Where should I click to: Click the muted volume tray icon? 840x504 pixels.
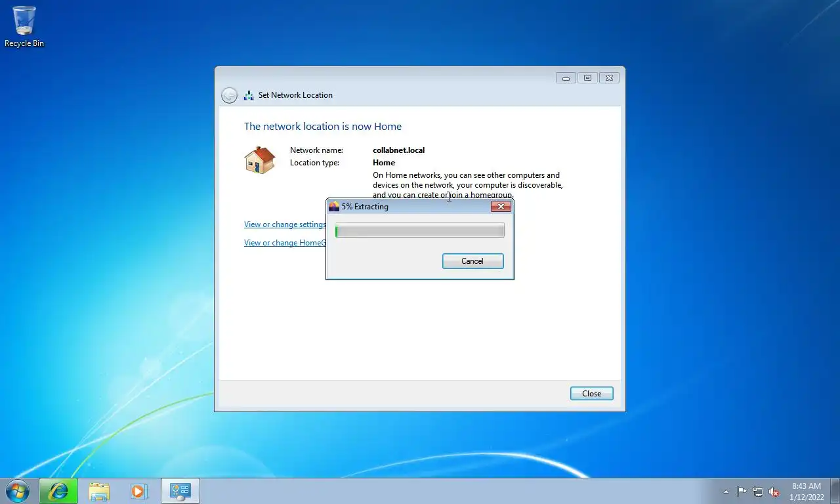[774, 492]
